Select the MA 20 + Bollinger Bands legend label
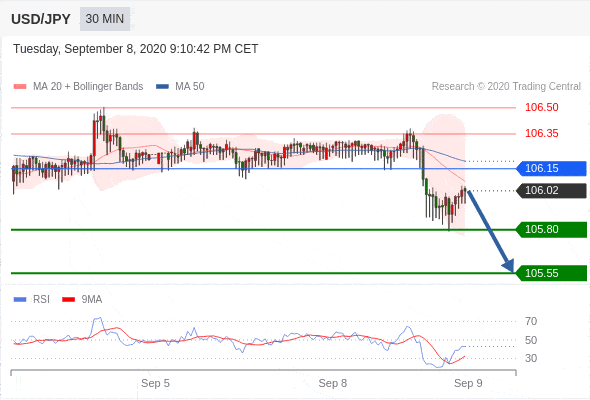 pos(88,87)
